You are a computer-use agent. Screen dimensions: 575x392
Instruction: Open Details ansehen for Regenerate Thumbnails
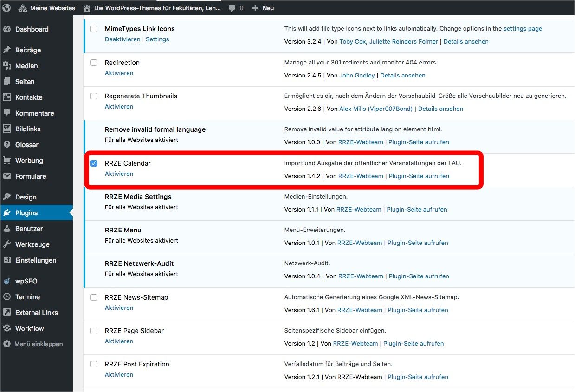coord(440,109)
